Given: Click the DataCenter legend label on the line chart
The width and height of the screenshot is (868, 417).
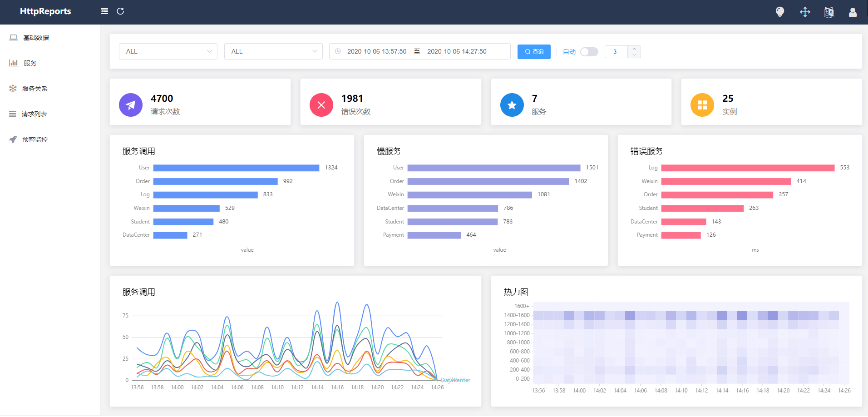Looking at the screenshot, I should coord(455,380).
